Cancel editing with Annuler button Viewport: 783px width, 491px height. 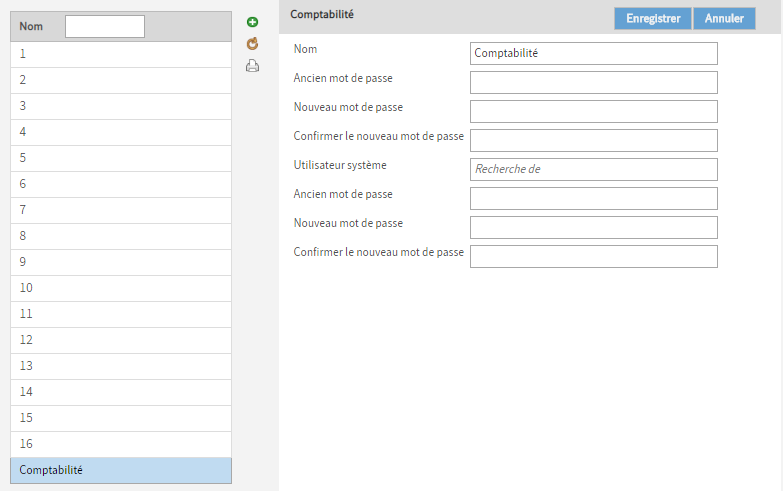click(724, 18)
